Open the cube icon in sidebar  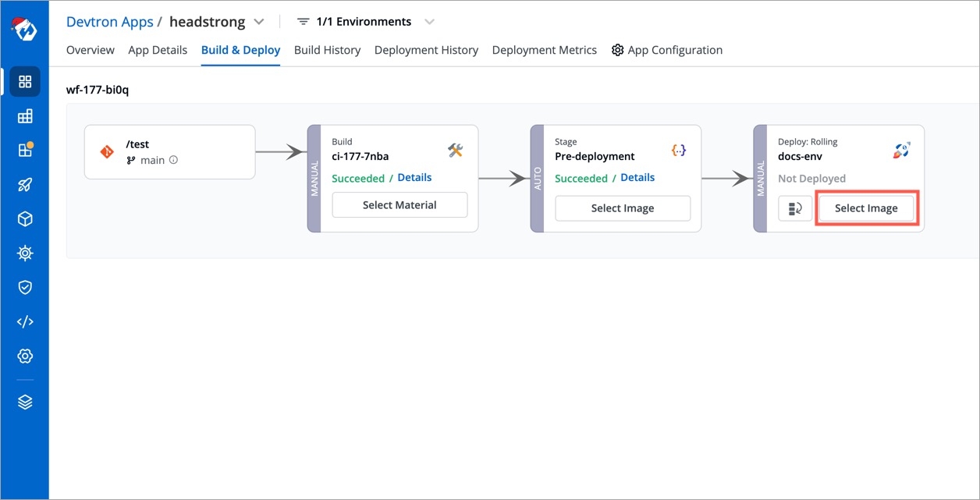(x=25, y=219)
